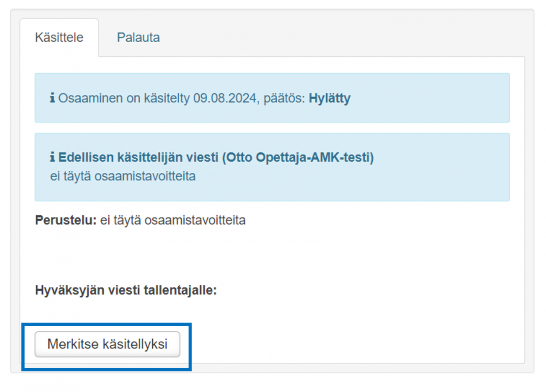Screen dimensions: 546x392
Task: Click info icon beside Edellisen käsittelijän viesti
Action: click(52, 158)
